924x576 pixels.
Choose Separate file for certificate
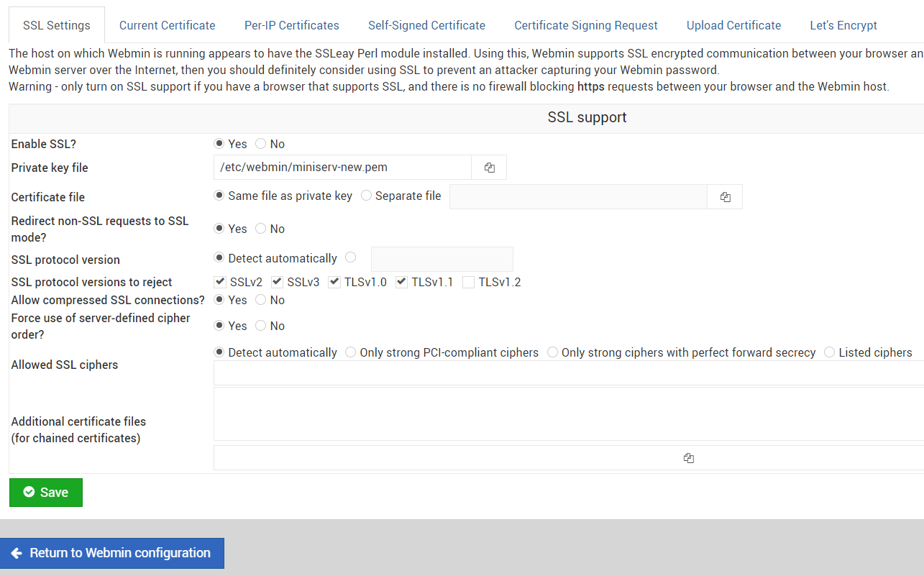[366, 196]
